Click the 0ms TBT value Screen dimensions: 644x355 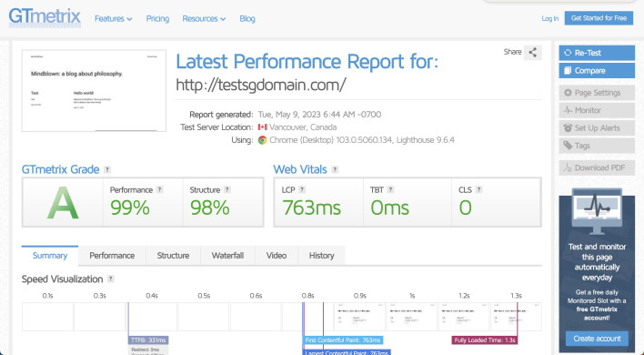click(x=390, y=208)
